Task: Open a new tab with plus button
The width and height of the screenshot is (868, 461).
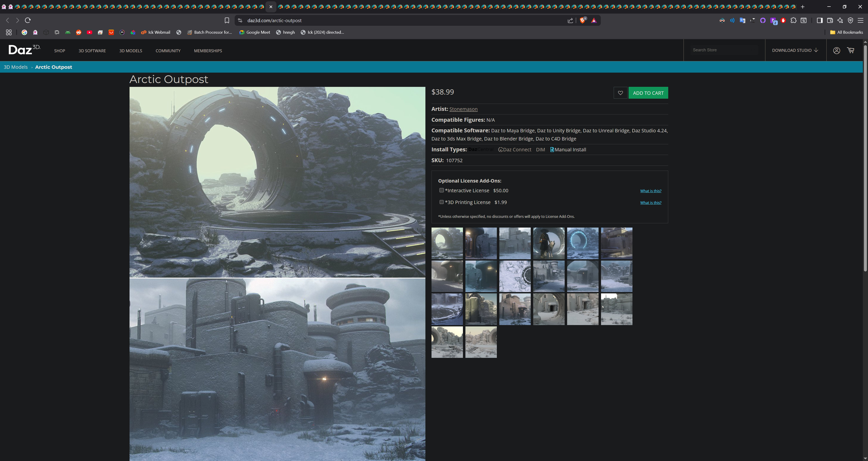Action: pyautogui.click(x=803, y=7)
